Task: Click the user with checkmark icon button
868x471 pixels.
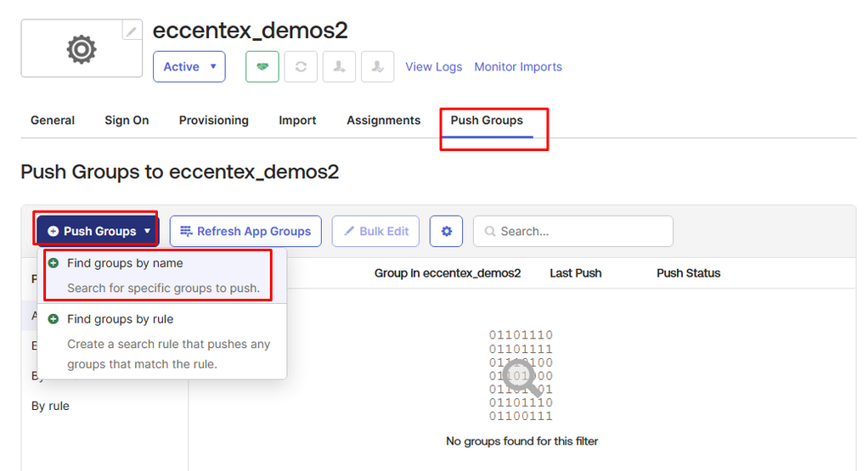Action: pos(378,67)
